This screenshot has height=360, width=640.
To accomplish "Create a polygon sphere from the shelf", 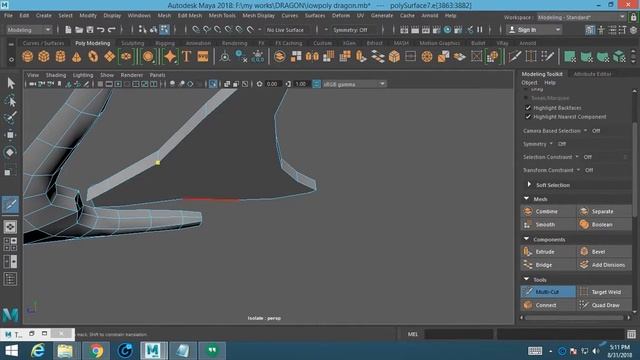I will point(27,56).
